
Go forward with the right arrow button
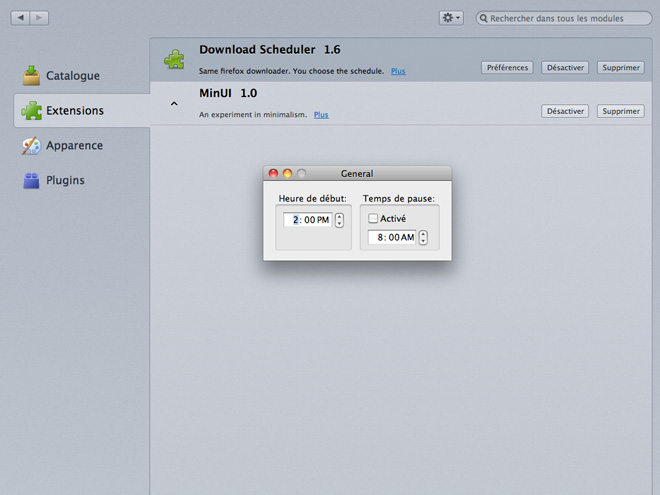(x=39, y=18)
